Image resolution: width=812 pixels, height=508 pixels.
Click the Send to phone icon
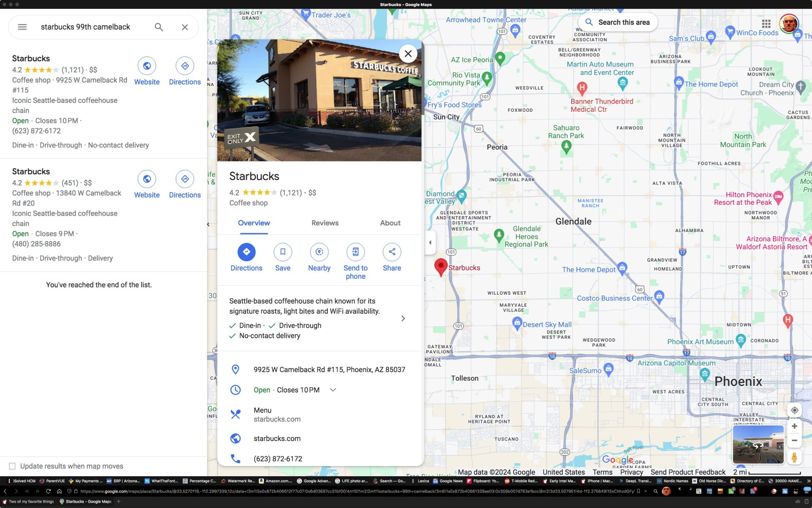point(355,252)
